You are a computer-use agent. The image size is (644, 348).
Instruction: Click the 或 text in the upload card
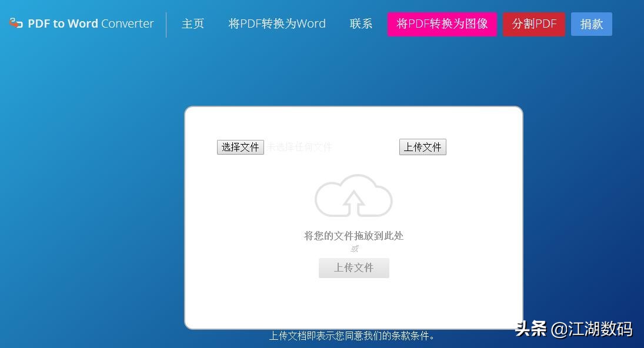click(x=353, y=249)
